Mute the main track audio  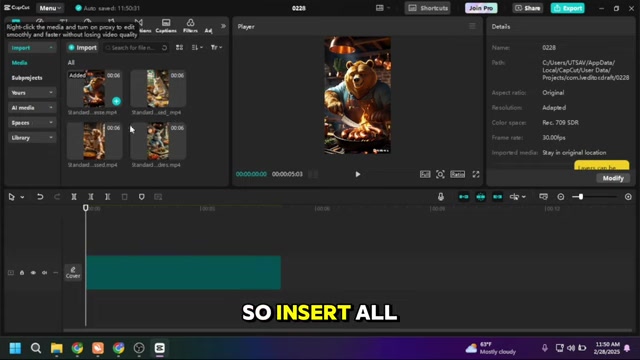44,272
